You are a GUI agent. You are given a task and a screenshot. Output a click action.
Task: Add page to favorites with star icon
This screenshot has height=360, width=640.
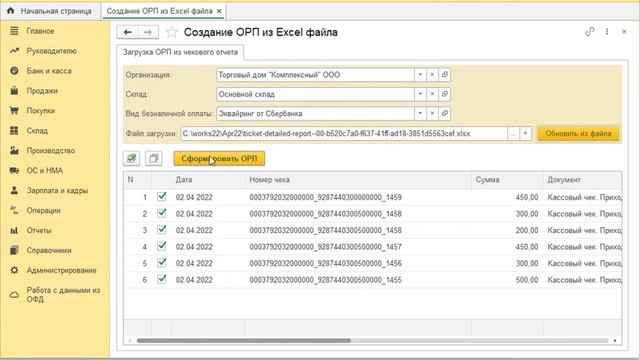pyautogui.click(x=171, y=32)
